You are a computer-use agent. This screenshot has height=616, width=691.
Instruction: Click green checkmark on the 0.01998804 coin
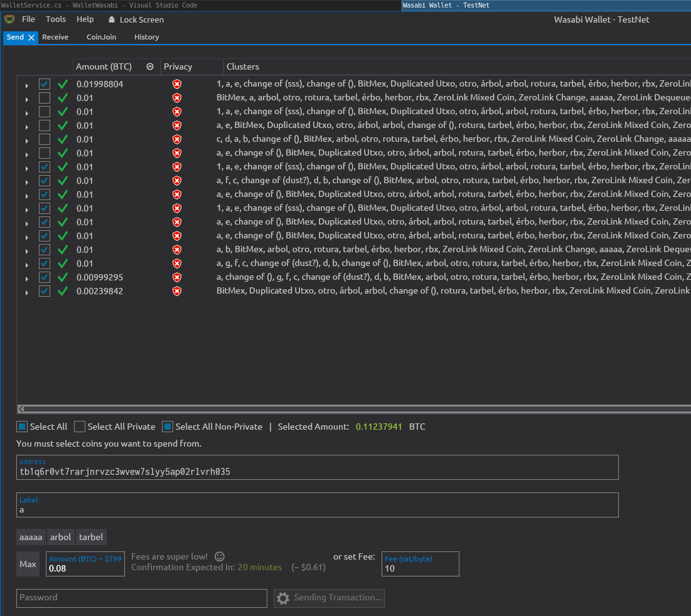pos(63,84)
